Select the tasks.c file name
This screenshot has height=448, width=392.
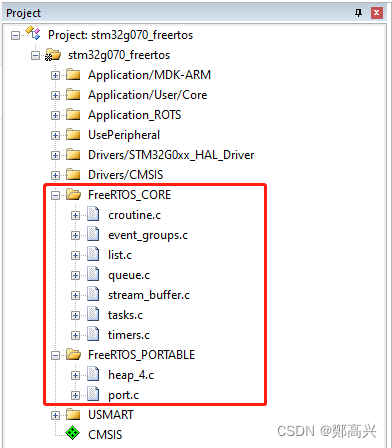(125, 315)
